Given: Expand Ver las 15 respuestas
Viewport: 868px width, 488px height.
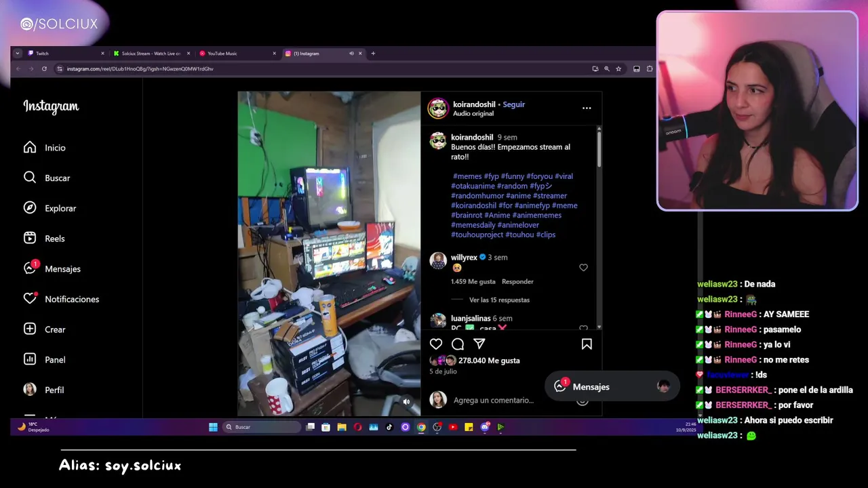Looking at the screenshot, I should (499, 300).
